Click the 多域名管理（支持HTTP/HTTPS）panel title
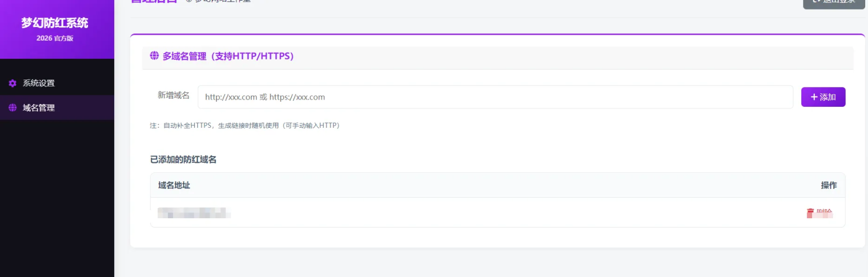 click(228, 56)
